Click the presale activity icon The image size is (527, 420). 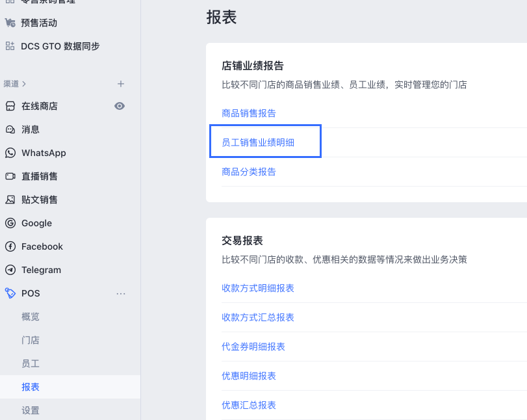click(x=10, y=23)
